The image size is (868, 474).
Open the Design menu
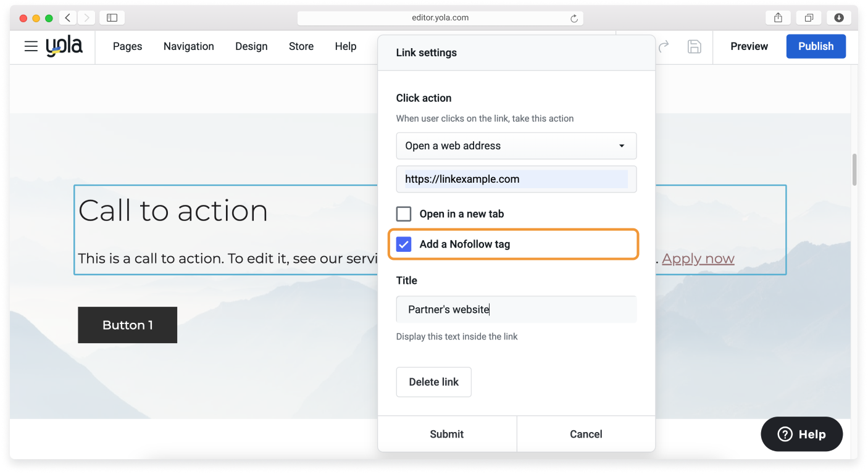coord(251,46)
